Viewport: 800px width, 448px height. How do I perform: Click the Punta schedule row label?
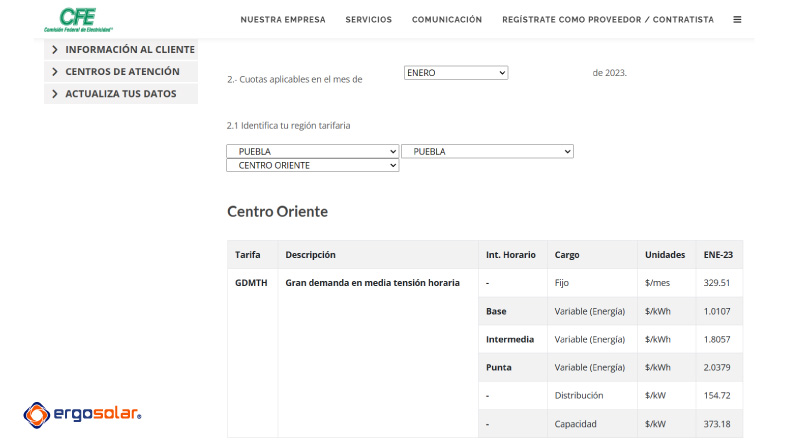(499, 367)
